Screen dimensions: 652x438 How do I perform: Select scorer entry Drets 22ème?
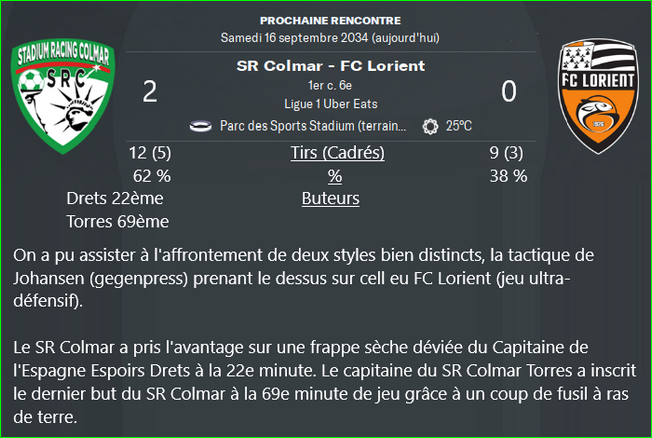115,198
